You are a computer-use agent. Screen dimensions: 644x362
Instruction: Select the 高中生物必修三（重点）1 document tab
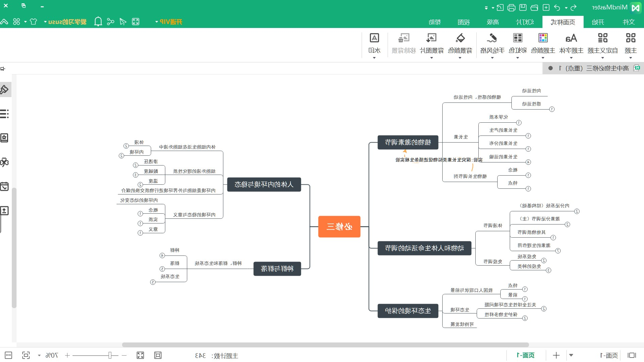coord(593,68)
